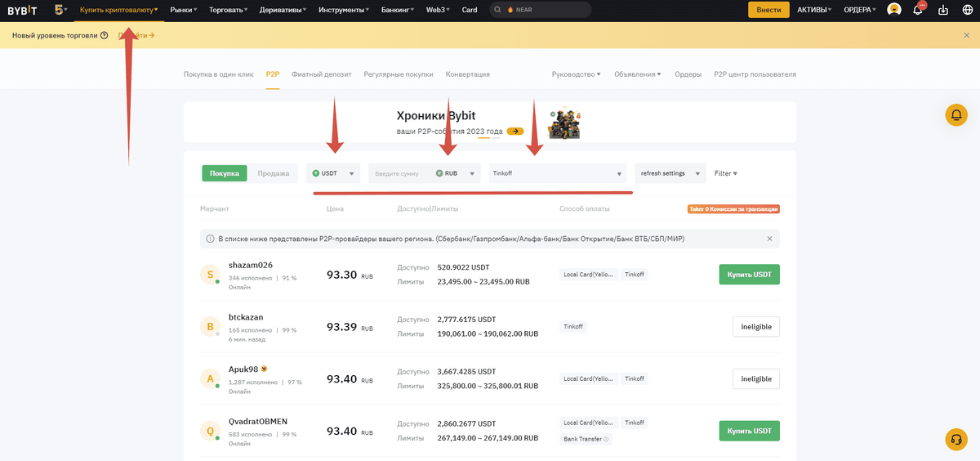Image resolution: width=980 pixels, height=461 pixels.
Task: Open merchant profile shazam026
Action: pos(251,265)
